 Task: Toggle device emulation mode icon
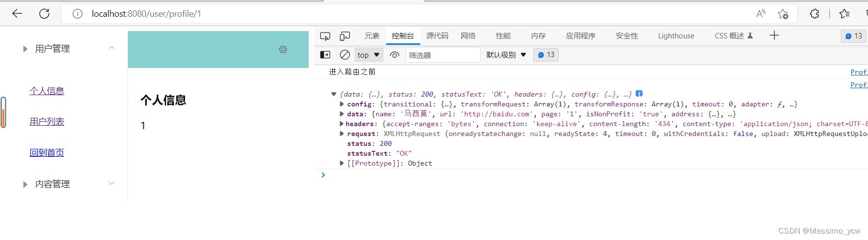point(345,36)
